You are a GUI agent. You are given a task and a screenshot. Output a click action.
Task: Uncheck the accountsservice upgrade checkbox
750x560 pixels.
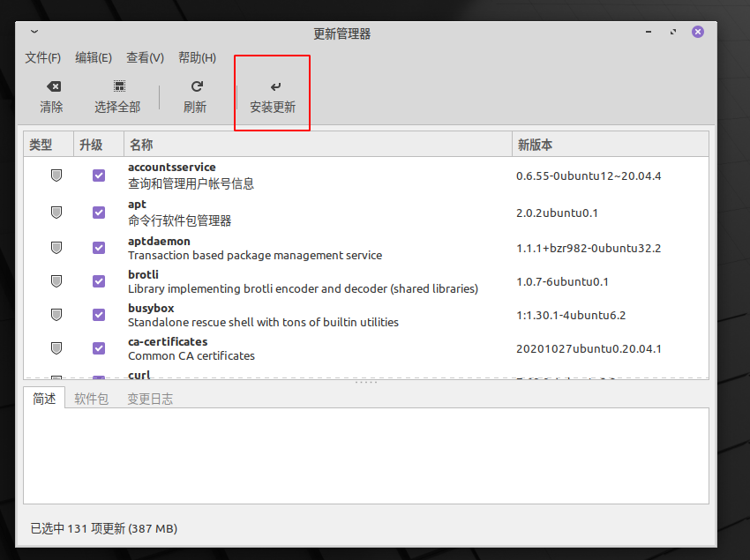tap(99, 175)
